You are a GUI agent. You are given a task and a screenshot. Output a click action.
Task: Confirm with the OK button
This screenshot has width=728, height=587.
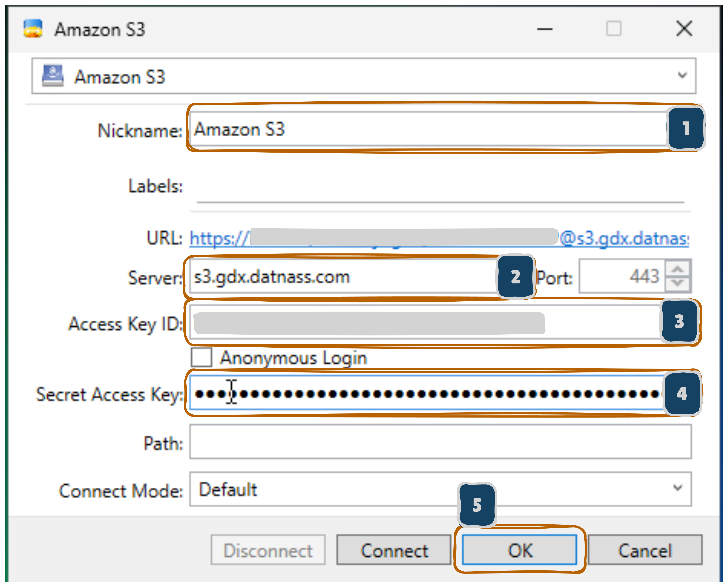click(x=520, y=550)
